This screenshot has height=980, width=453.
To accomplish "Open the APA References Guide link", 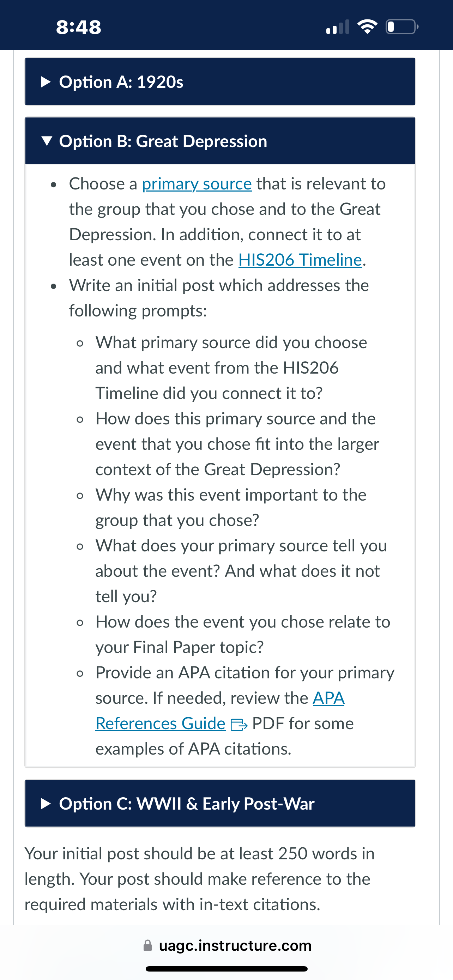I will pyautogui.click(x=220, y=710).
